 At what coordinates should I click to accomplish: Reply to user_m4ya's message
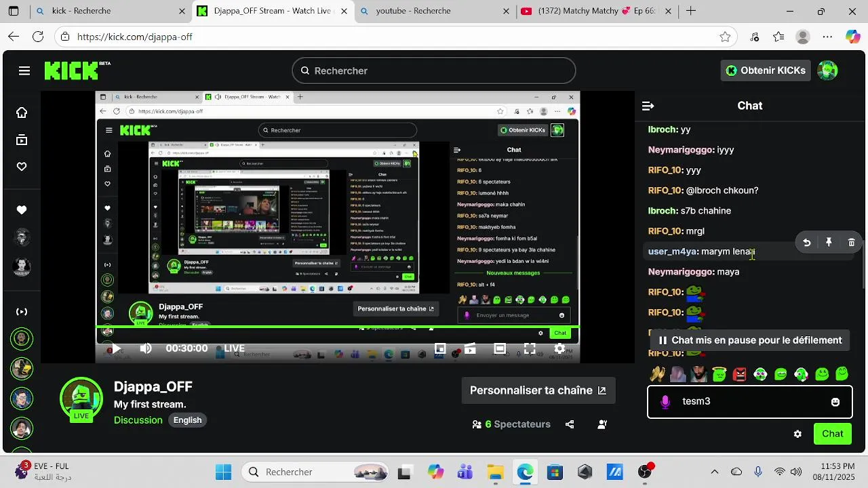coord(806,242)
